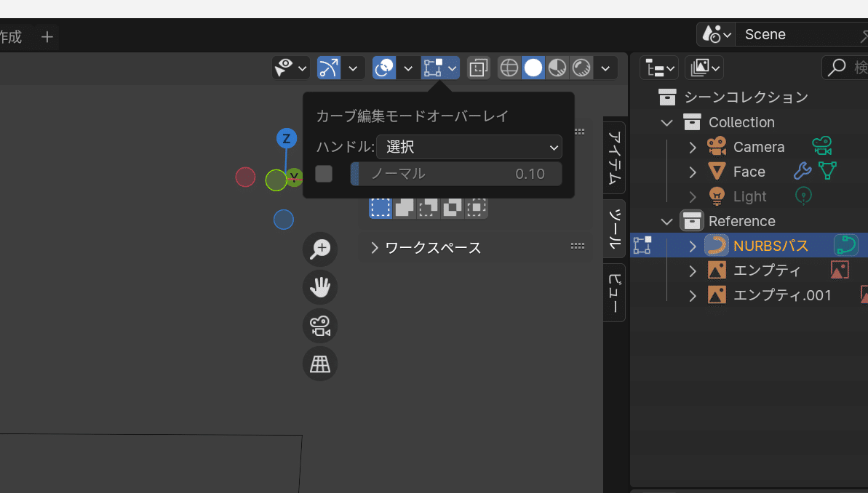Click the Z axis on navigation gizmo

click(286, 138)
